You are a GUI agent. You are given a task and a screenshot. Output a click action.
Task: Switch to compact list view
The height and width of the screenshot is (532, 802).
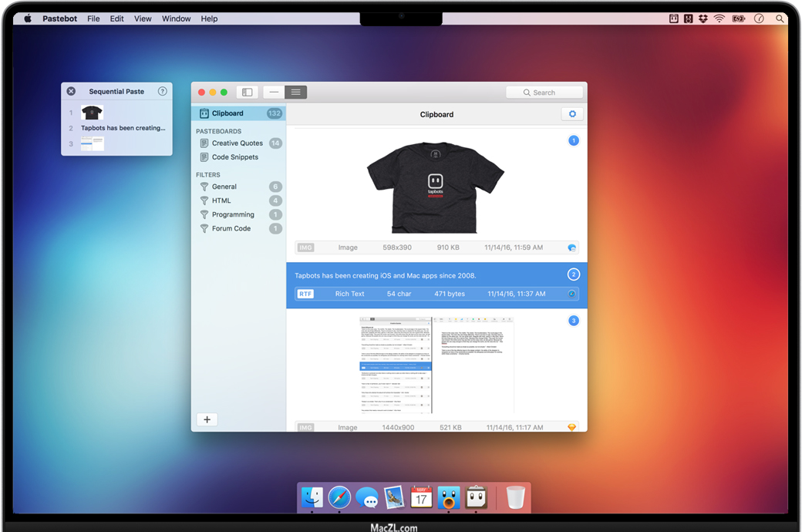[x=274, y=92]
